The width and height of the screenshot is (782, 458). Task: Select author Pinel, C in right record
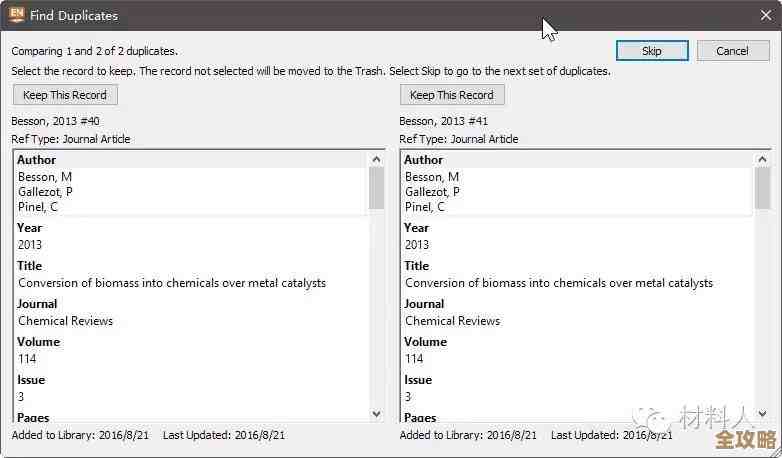point(425,207)
